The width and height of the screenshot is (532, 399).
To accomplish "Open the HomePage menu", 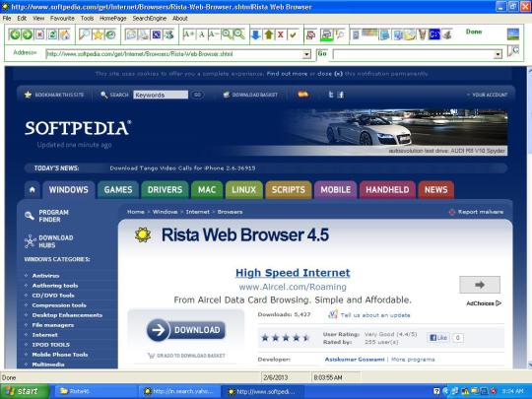I will click(112, 18).
